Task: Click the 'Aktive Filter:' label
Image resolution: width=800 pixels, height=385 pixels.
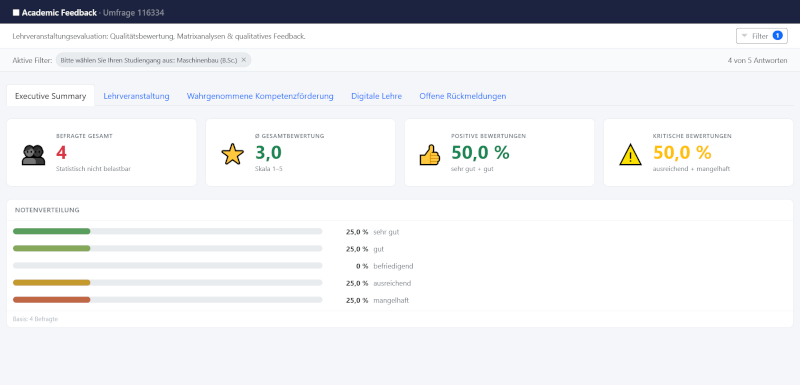Action: [x=32, y=60]
